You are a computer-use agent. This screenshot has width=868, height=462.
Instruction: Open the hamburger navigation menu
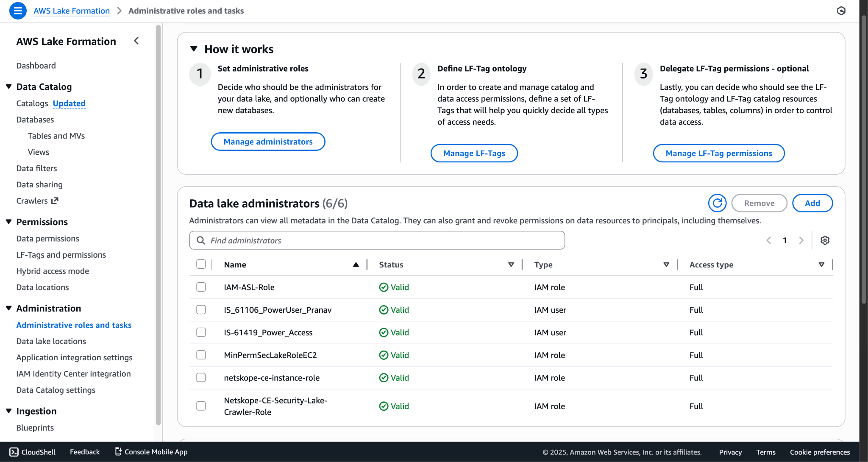[18, 11]
